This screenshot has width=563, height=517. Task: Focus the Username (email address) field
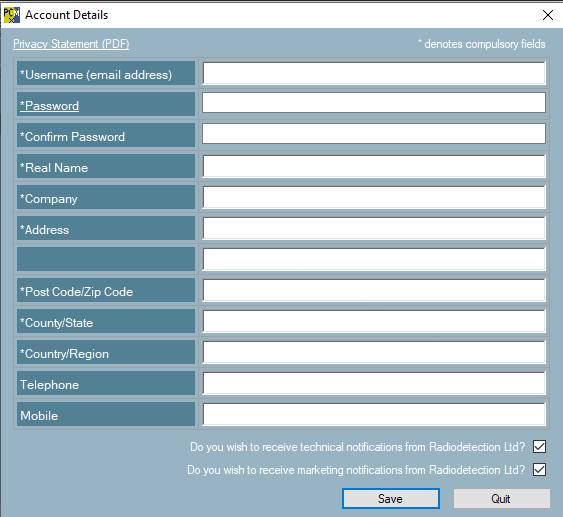pyautogui.click(x=374, y=73)
